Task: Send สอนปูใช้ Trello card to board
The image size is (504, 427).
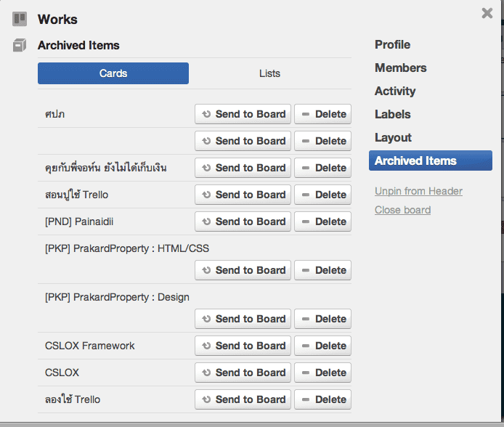Action: point(243,195)
